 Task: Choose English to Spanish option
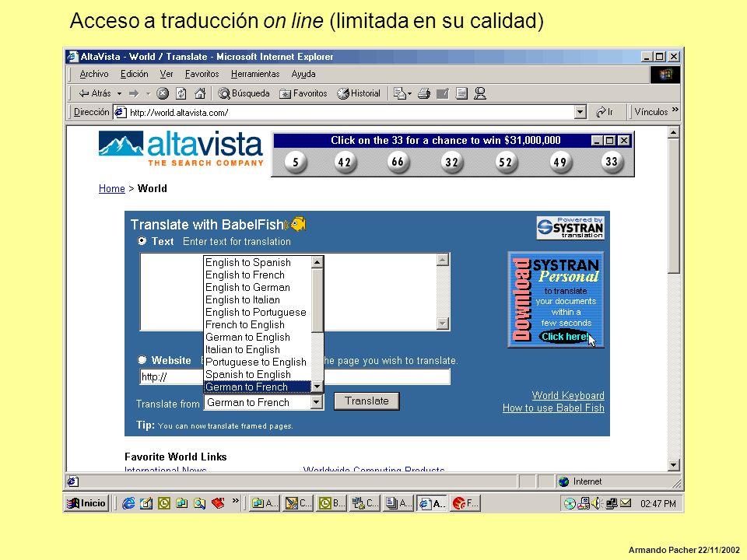[247, 262]
